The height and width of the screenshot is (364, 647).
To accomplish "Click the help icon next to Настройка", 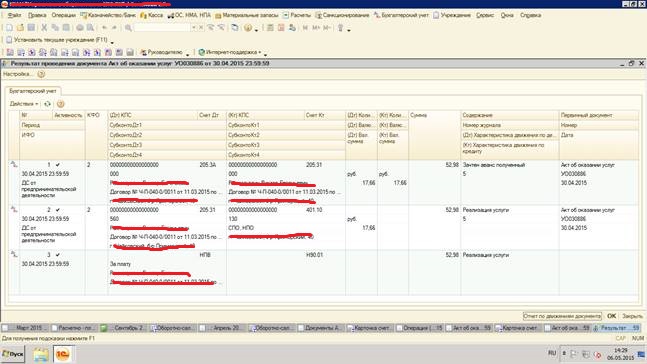I will coord(41,74).
